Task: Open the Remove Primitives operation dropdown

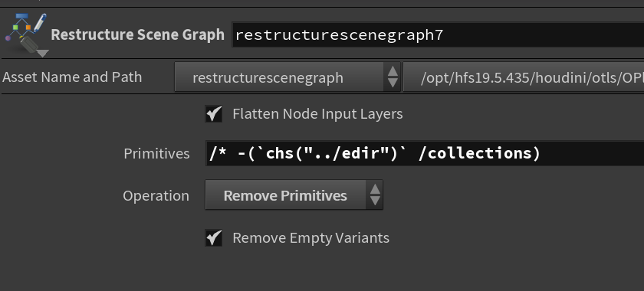Action: pos(294,195)
